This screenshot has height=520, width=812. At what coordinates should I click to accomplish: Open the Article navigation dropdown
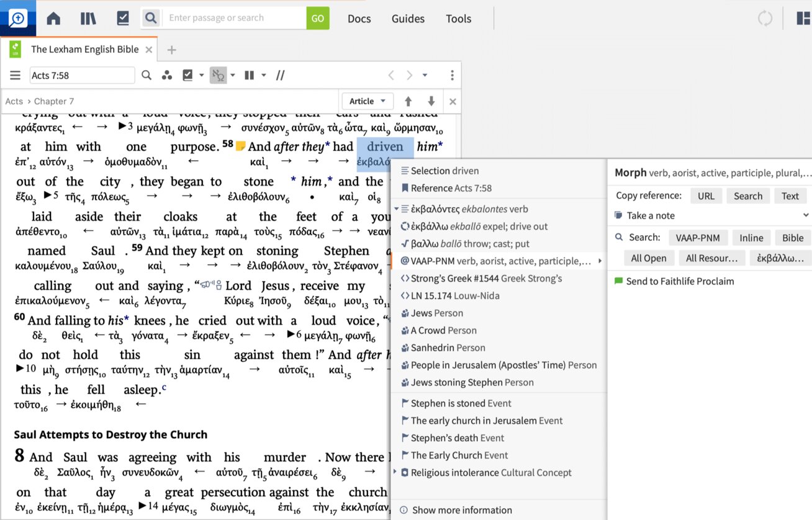(x=367, y=101)
